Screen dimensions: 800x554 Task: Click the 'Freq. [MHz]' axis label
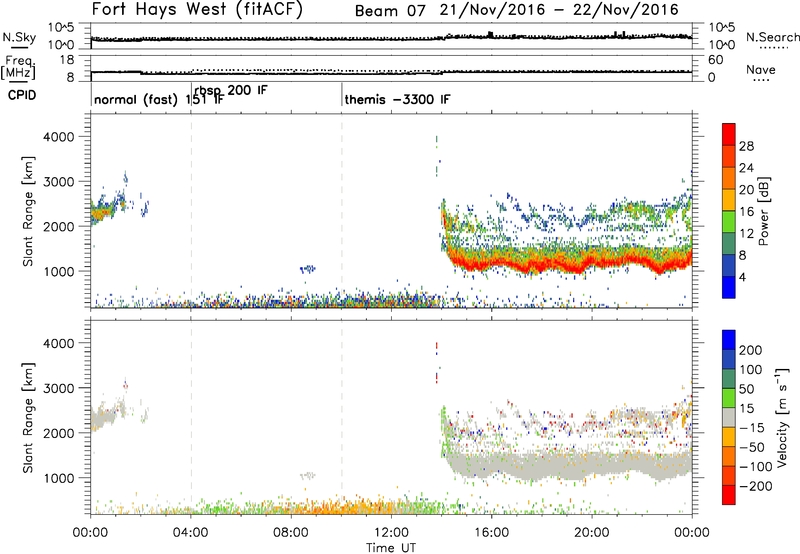[18, 68]
